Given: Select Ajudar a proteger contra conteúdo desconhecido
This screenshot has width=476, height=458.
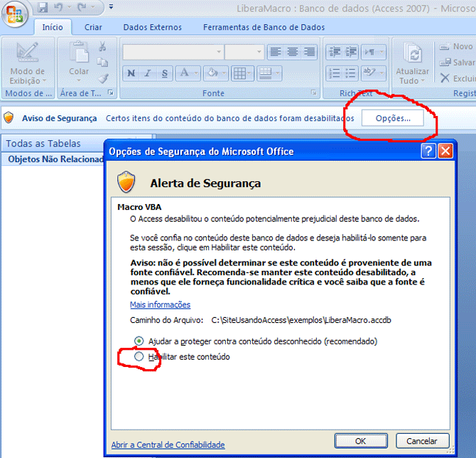Looking at the screenshot, I should [139, 341].
